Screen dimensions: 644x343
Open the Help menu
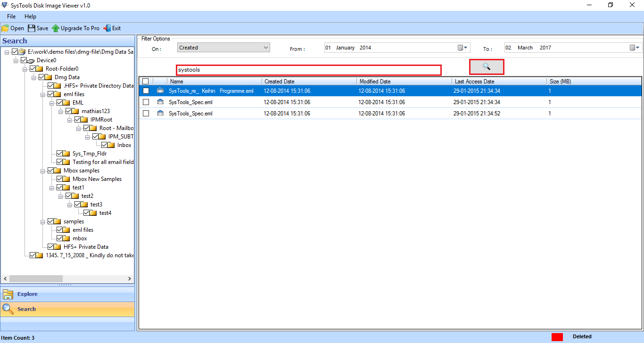[30, 16]
